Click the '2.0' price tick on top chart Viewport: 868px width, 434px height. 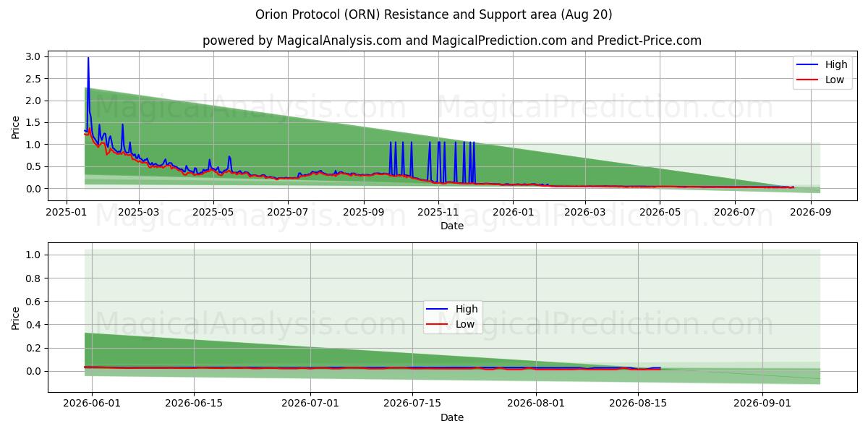[34, 101]
